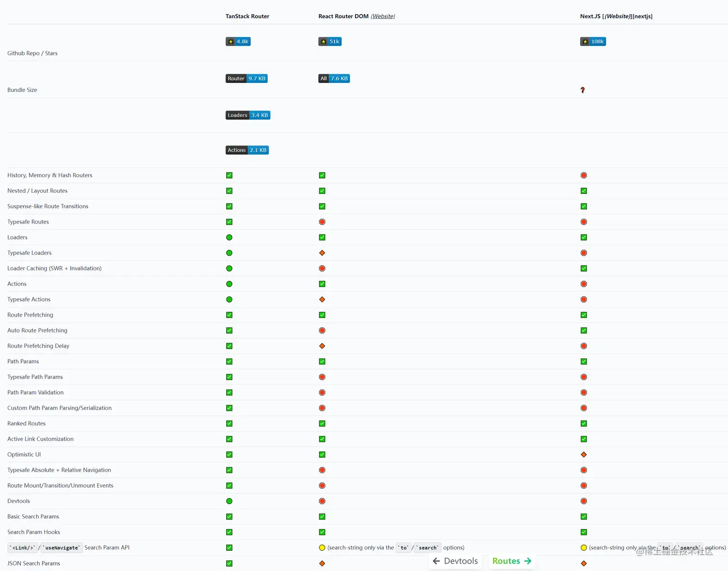
Task: Click React Router orange diamond for Typesafe Loaders
Action: click(x=322, y=253)
